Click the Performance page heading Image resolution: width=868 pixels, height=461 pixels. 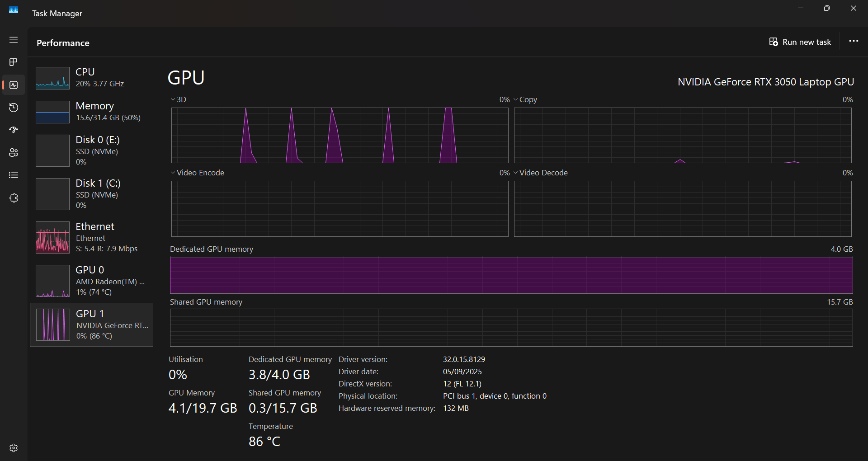[x=63, y=43]
